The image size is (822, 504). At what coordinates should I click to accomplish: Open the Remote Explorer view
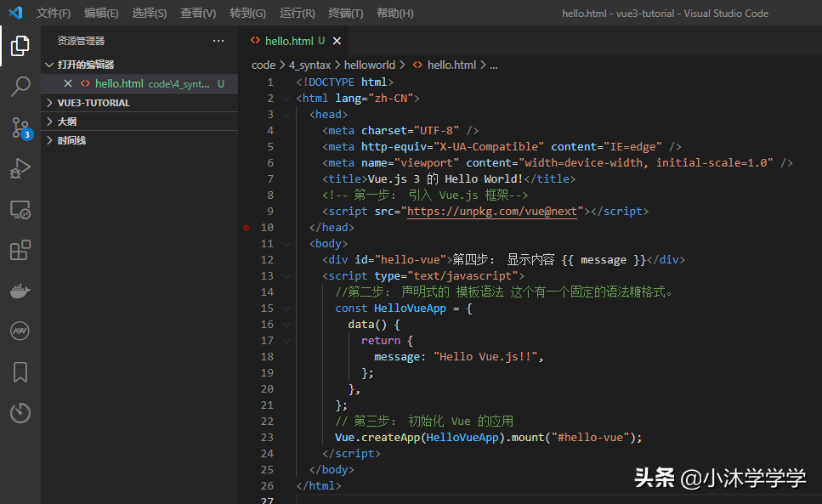pos(20,210)
